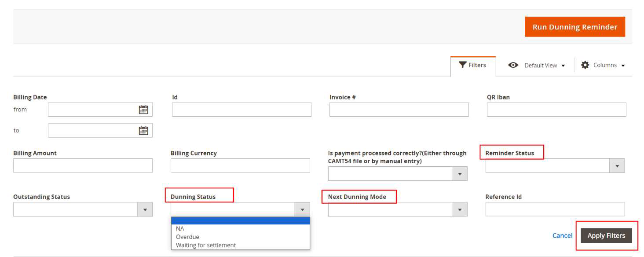Cancel the filter changes
The width and height of the screenshot is (644, 257).
[x=562, y=235]
